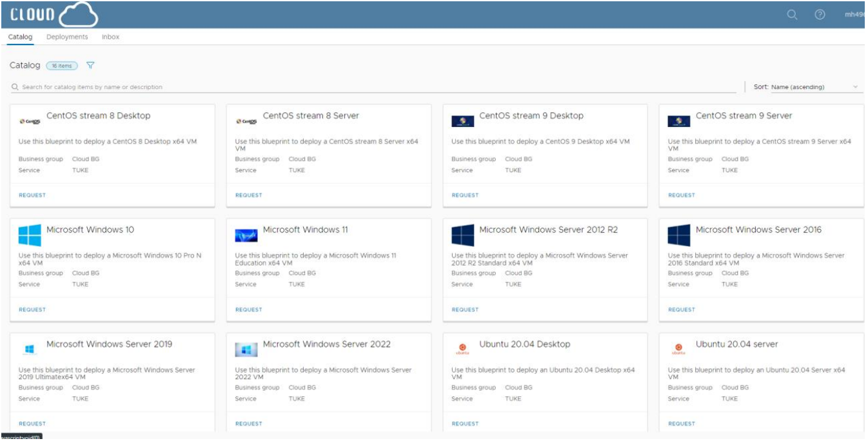This screenshot has width=868, height=441.
Task: Click the 16 items count badge
Action: pos(63,66)
